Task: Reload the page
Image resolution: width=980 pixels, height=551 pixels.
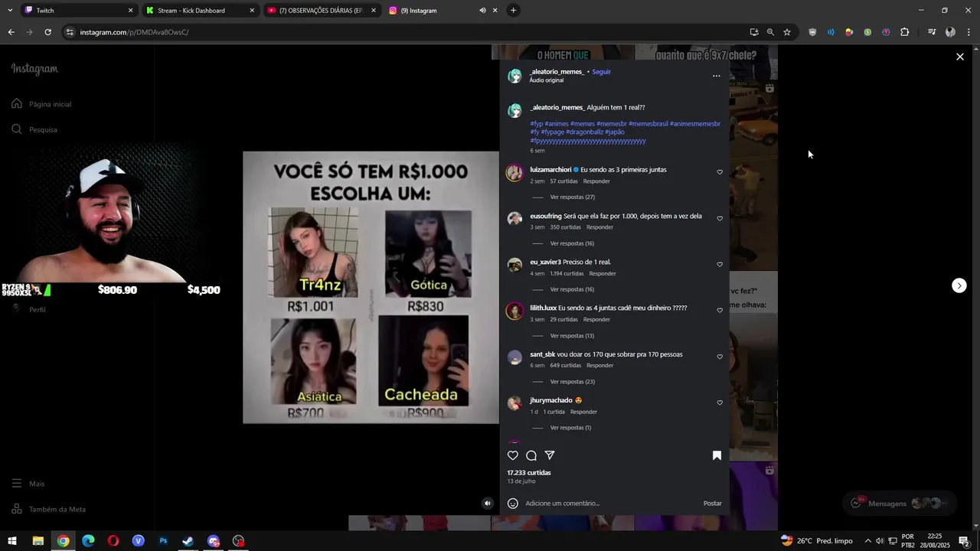Action: click(x=47, y=32)
